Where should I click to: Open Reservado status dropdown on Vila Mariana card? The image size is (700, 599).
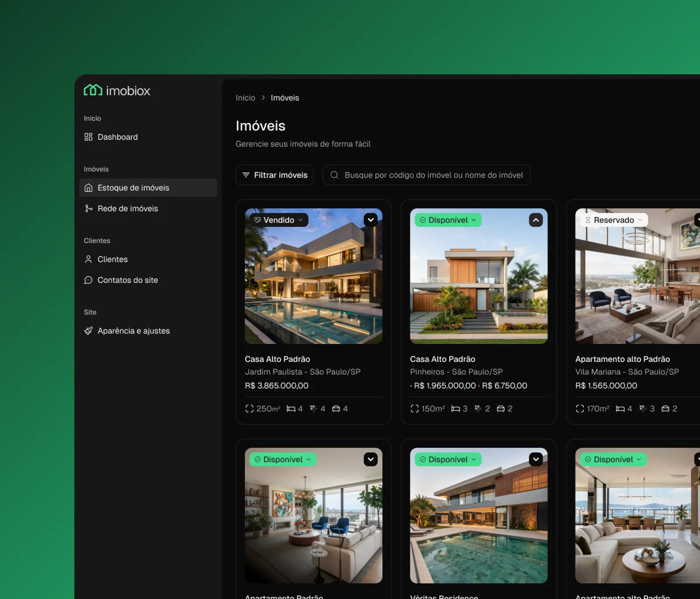click(x=614, y=220)
